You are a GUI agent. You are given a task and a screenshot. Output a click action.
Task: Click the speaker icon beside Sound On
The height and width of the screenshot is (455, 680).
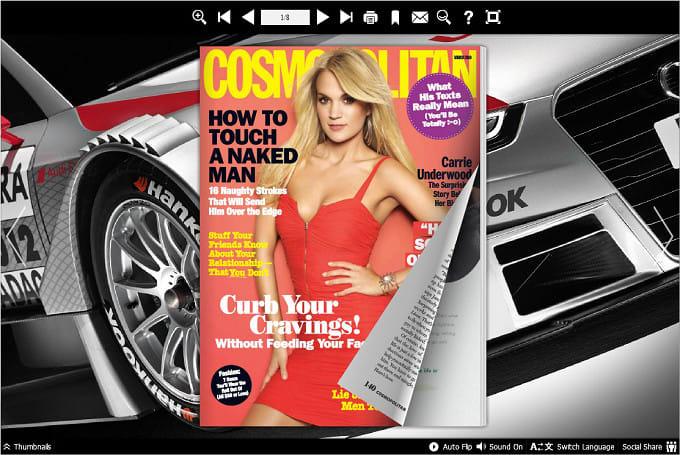(481, 446)
